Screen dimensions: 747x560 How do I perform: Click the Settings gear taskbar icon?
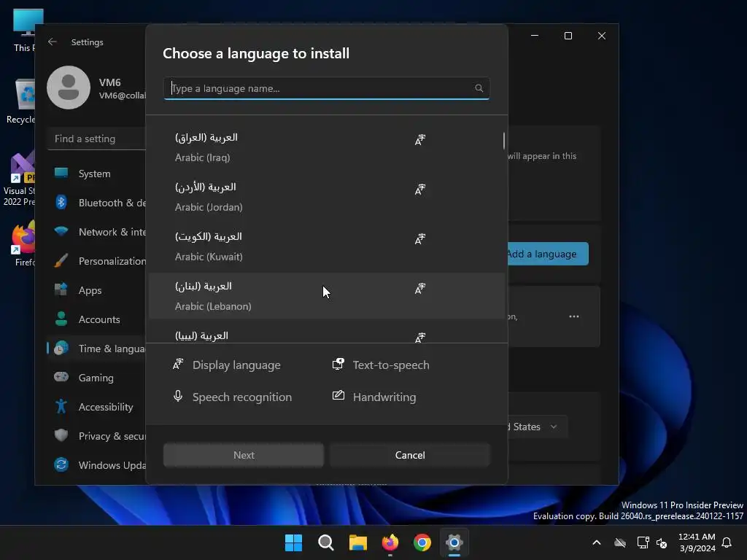pos(454,542)
